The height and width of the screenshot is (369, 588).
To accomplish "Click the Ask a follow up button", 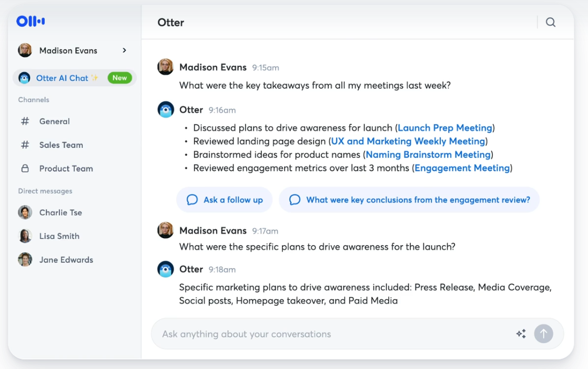I will click(224, 200).
